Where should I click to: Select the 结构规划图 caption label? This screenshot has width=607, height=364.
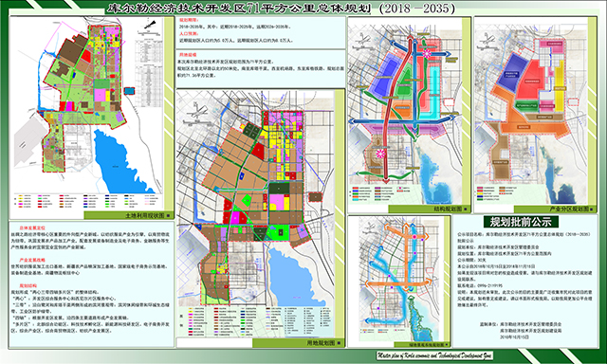point(448,209)
